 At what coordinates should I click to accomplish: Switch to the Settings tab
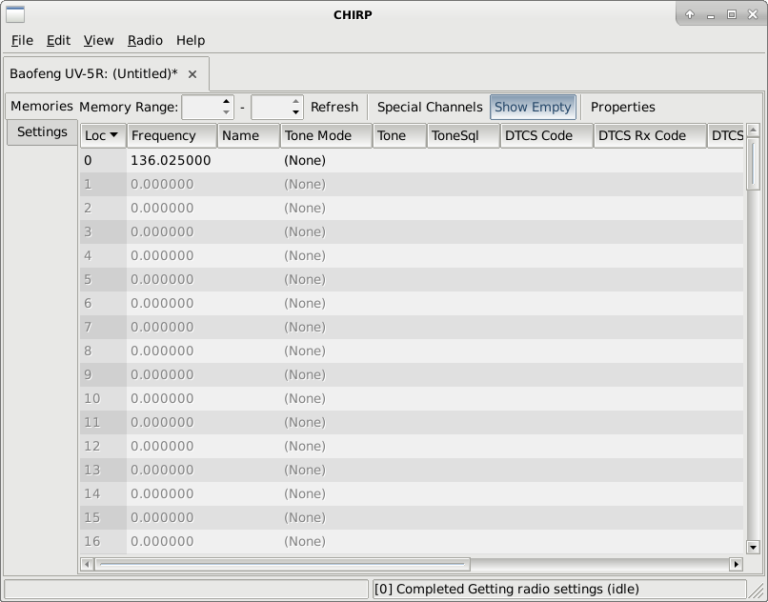pyautogui.click(x=42, y=132)
